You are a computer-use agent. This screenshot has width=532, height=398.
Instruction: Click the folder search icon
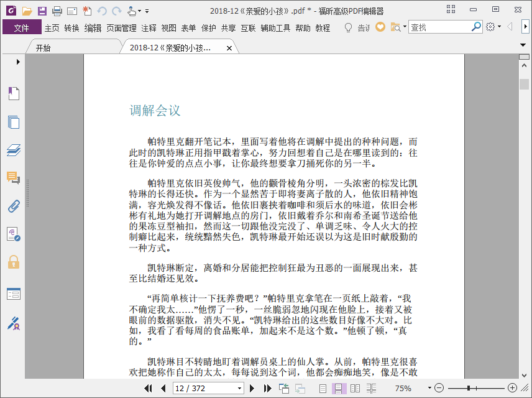[395, 27]
